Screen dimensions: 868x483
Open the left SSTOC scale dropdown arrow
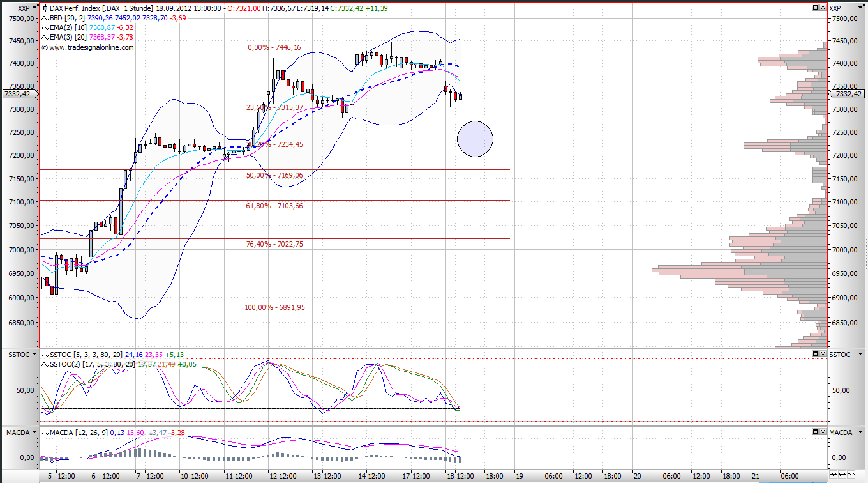(34, 355)
